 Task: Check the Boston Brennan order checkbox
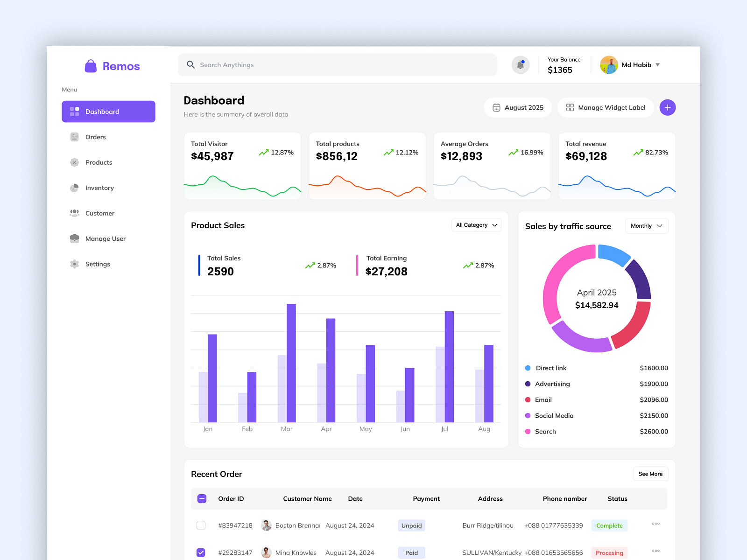(201, 525)
